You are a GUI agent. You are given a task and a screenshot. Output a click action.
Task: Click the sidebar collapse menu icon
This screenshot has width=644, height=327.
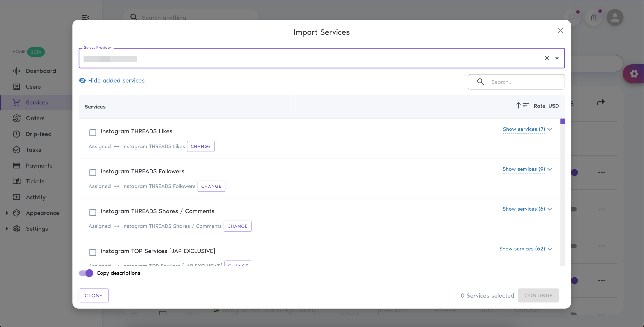(85, 17)
